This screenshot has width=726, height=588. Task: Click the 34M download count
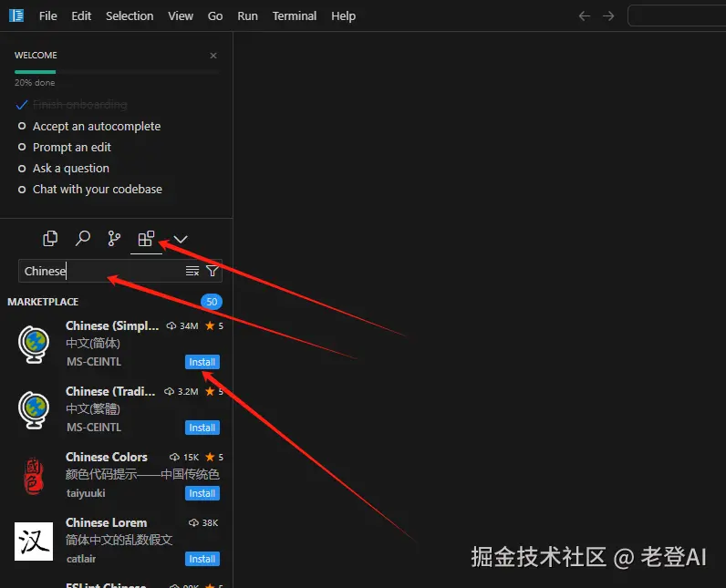click(x=182, y=326)
